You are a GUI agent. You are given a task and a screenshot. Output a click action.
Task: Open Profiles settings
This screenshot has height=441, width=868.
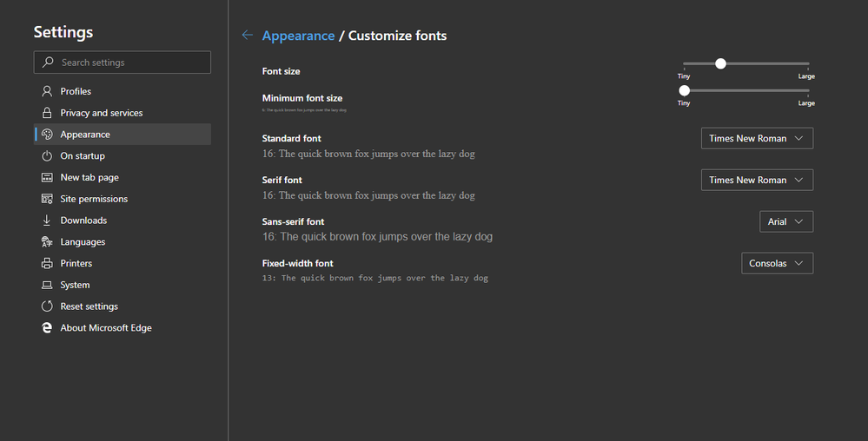tap(123, 91)
